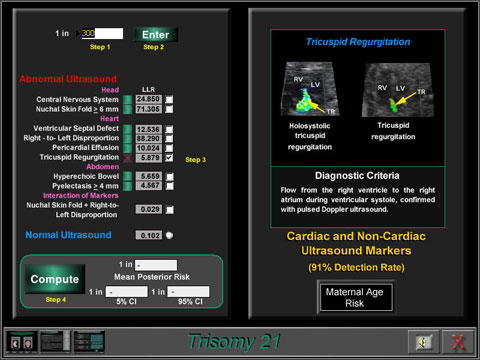The width and height of the screenshot is (480, 360).
Task: Open the second page thumbnail in the bottom bar
Action: 55,342
